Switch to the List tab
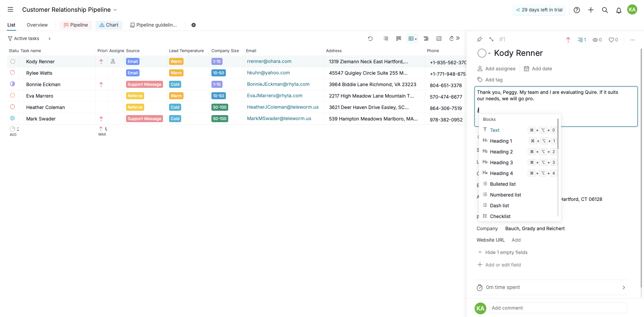This screenshot has width=644, height=317. click(x=11, y=25)
